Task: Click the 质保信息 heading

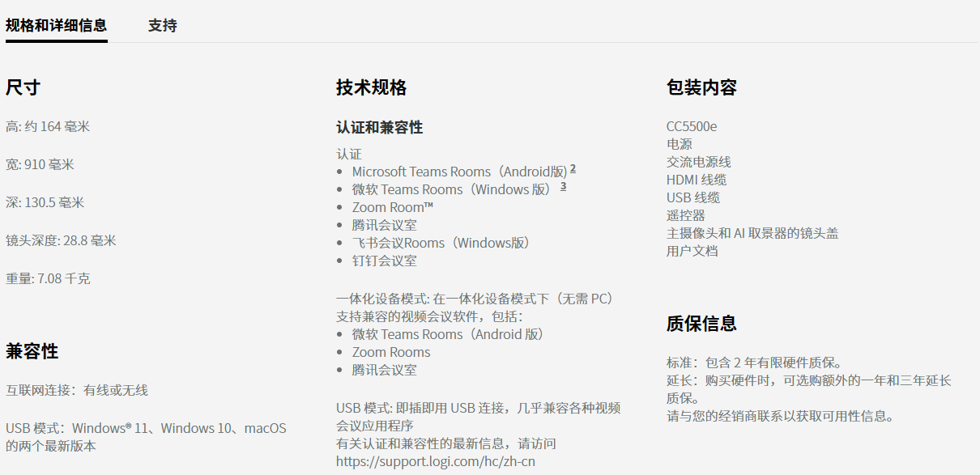Action: tap(701, 324)
